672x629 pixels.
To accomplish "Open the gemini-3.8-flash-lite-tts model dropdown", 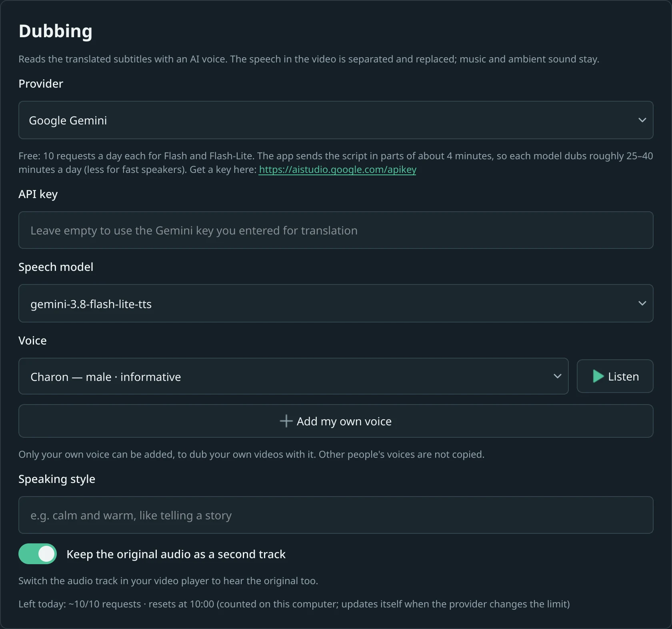I will point(336,303).
